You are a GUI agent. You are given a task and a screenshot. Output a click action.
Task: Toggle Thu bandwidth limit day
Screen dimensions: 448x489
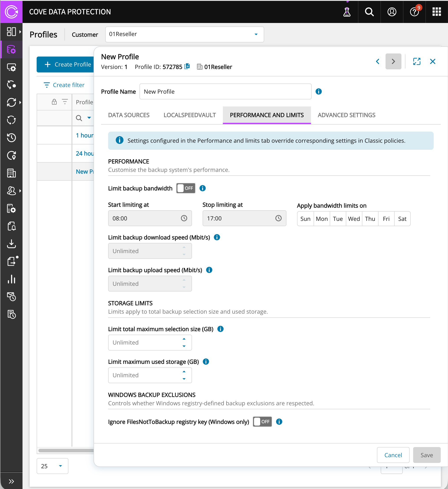click(370, 219)
